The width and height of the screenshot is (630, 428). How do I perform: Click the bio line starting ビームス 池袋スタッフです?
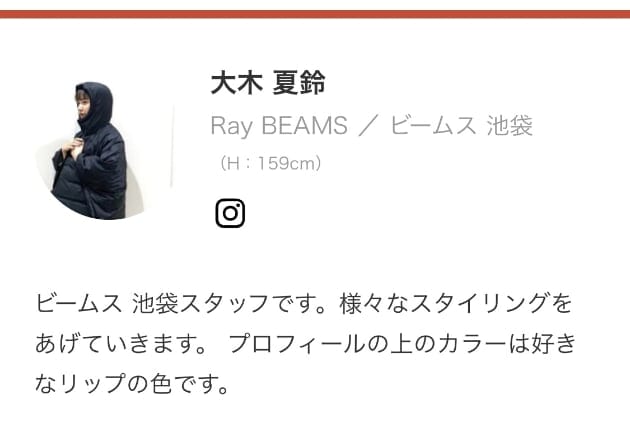click(x=303, y=303)
